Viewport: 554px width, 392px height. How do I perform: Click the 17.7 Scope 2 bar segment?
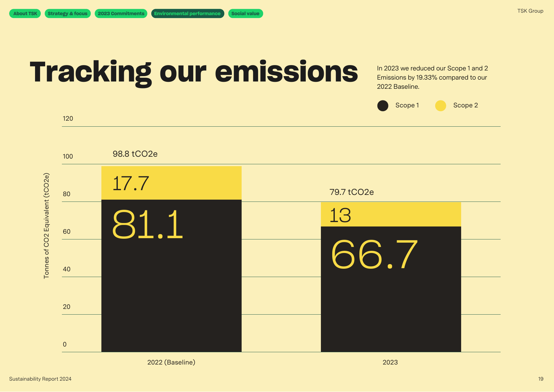tap(172, 183)
